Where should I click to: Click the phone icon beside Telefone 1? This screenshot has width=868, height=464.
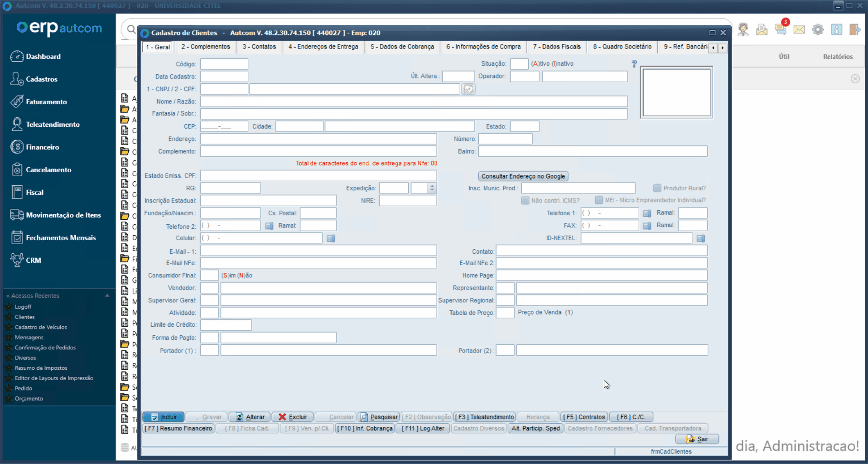click(x=647, y=213)
